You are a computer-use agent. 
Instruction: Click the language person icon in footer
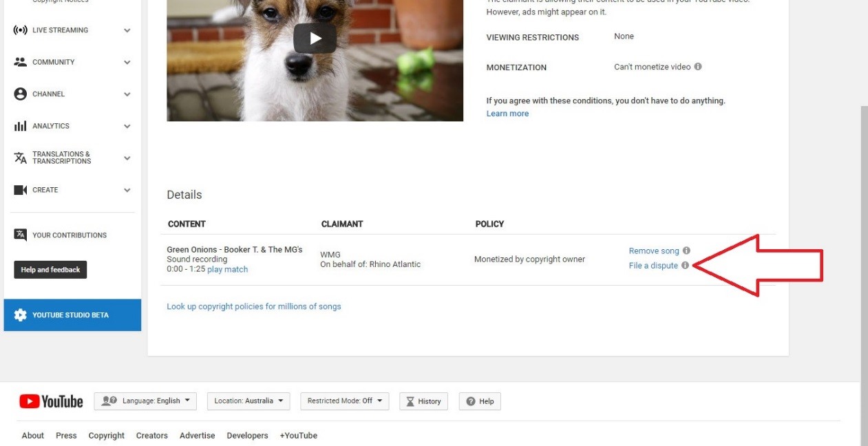[109, 401]
